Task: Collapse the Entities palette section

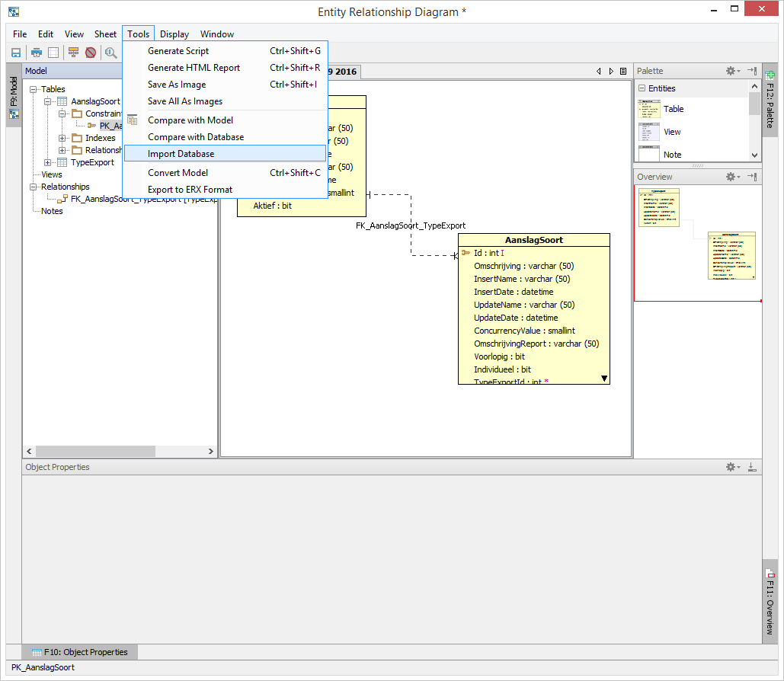Action: point(642,88)
